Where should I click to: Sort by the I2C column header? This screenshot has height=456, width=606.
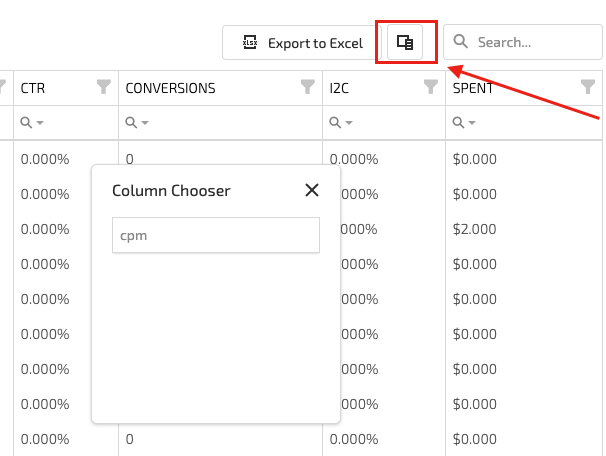(338, 88)
